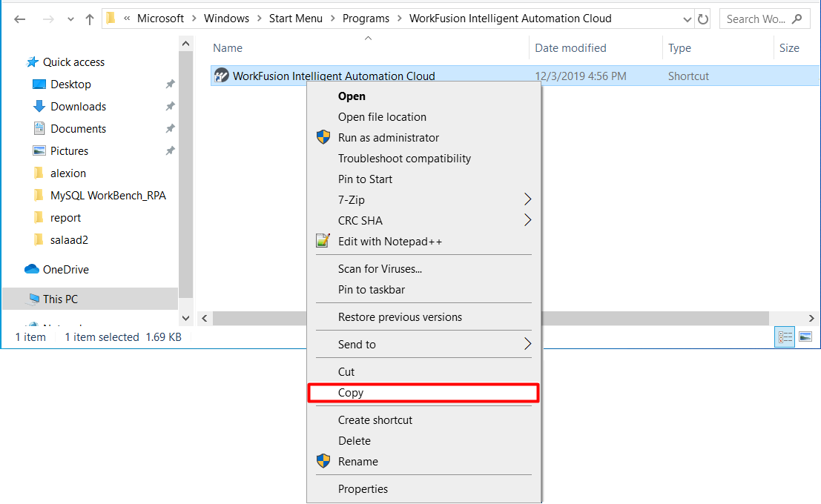Switch to Large icons view

coord(805,337)
